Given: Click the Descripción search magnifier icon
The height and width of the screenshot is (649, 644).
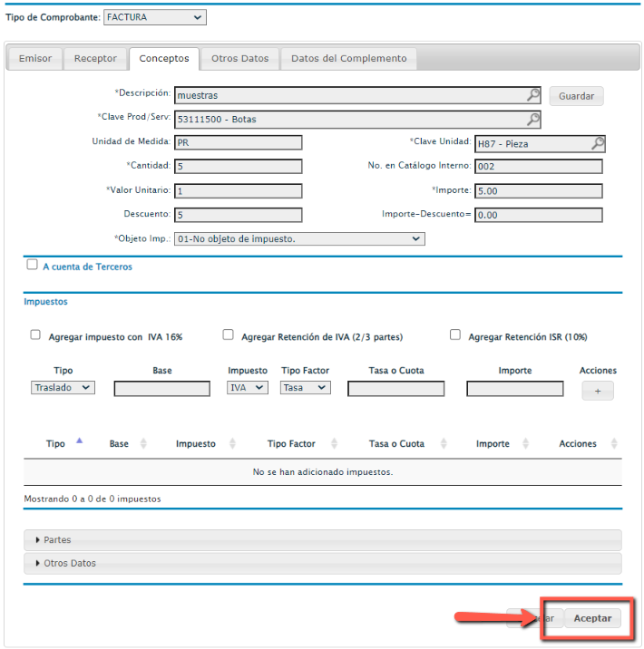Looking at the screenshot, I should [x=533, y=95].
